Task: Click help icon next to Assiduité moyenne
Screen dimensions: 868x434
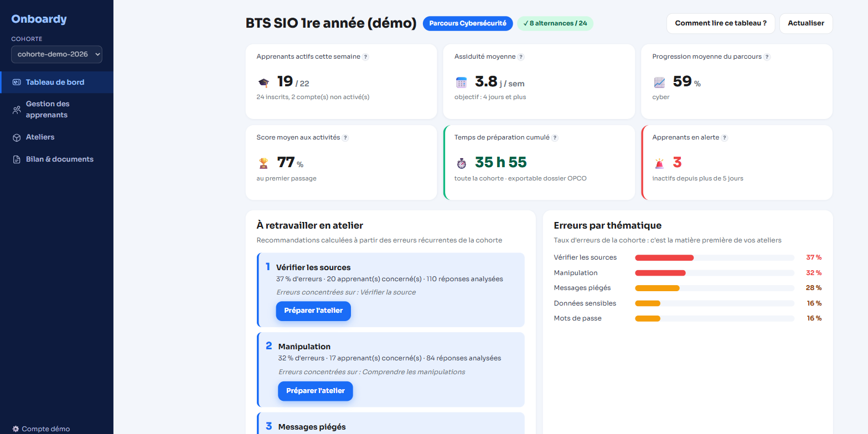Action: click(521, 57)
